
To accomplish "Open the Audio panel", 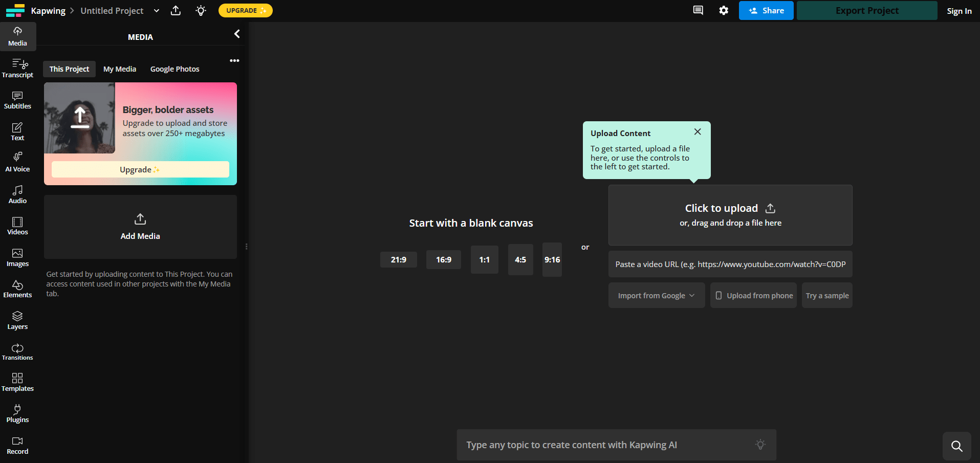I will 17,194.
